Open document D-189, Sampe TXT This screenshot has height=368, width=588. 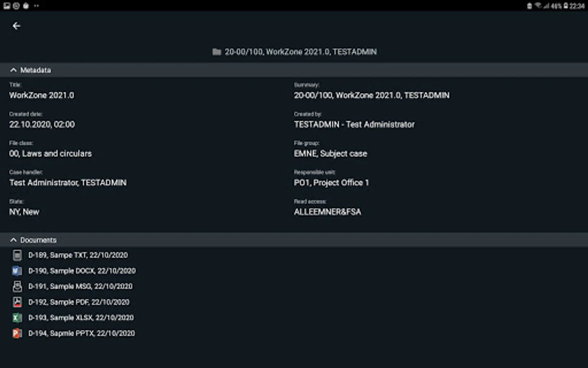point(78,255)
